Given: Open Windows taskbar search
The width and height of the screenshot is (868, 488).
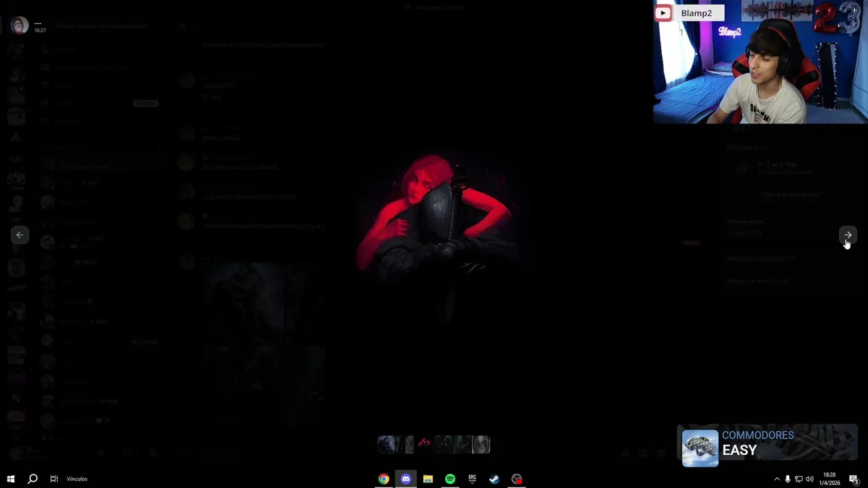Looking at the screenshot, I should 33,479.
